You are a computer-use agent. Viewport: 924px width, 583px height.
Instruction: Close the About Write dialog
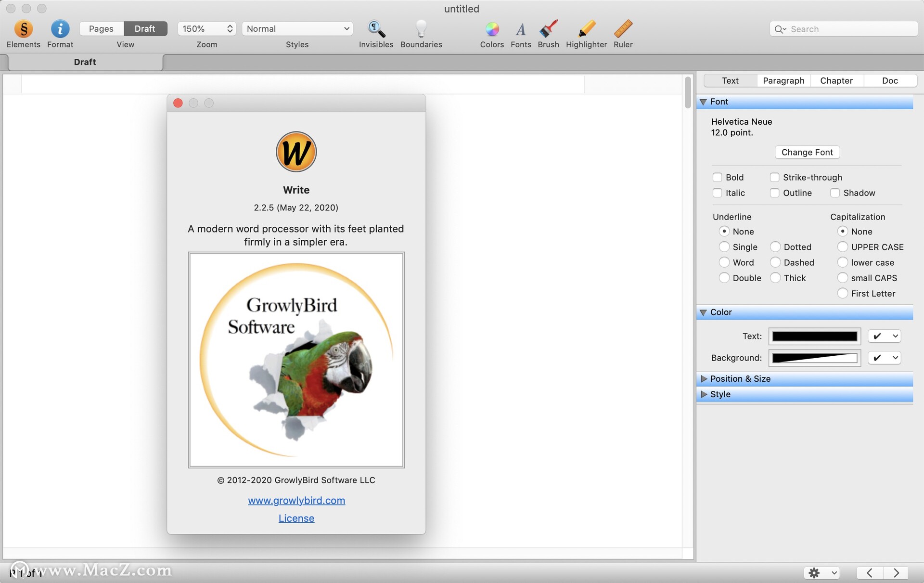(178, 103)
